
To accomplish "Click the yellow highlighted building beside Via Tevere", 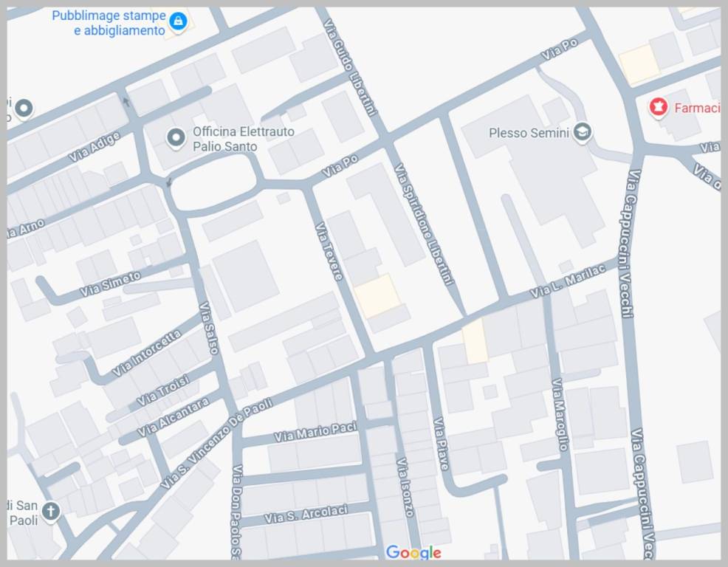I will click(x=377, y=295).
